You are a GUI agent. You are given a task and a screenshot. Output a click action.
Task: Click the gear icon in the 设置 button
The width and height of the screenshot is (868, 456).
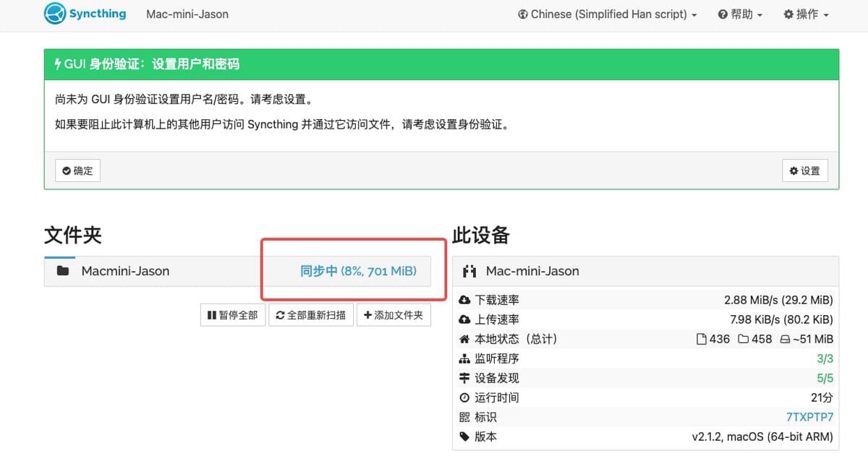(793, 171)
